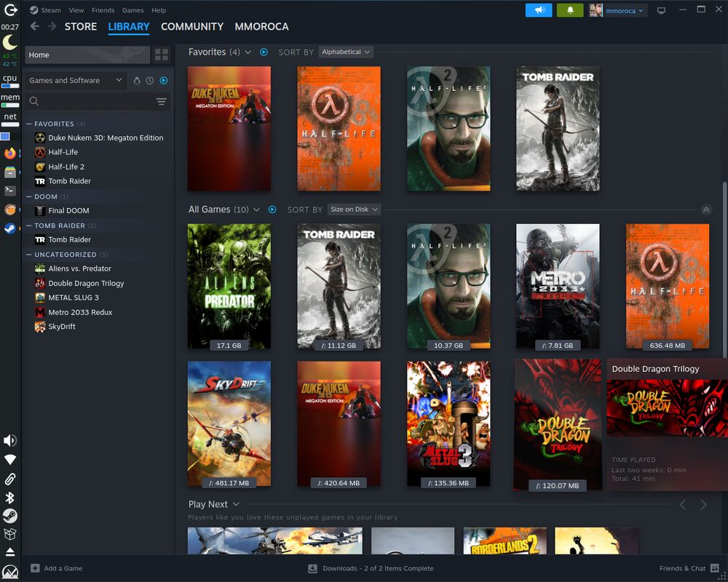Open the Metal Slug 3 cover thumbnail
This screenshot has height=582, width=728.
448,423
